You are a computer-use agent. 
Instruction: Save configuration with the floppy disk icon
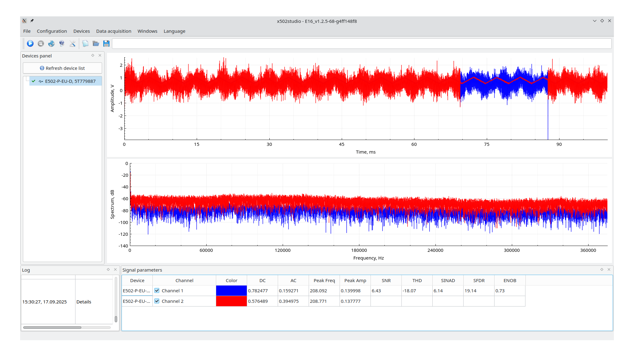tap(106, 44)
